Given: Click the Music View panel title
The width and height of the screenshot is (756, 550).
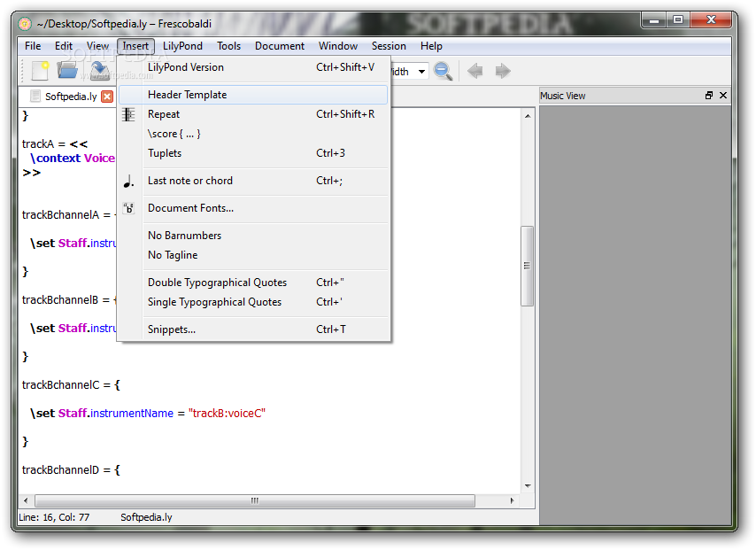Looking at the screenshot, I should (x=563, y=96).
